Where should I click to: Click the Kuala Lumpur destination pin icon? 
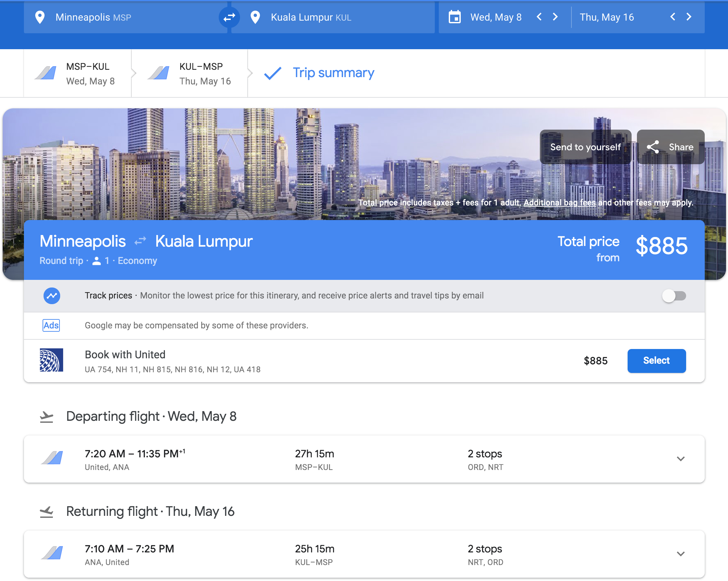click(x=255, y=17)
